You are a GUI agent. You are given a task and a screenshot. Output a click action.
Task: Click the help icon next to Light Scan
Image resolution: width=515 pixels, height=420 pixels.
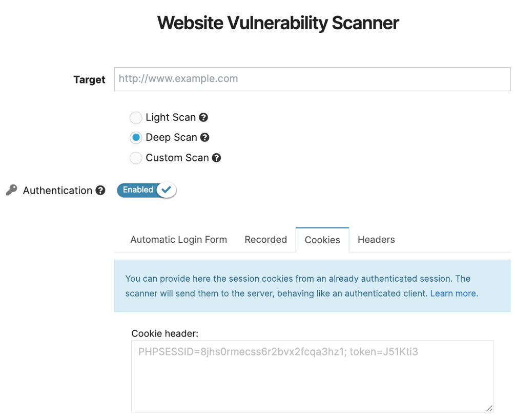click(x=204, y=117)
